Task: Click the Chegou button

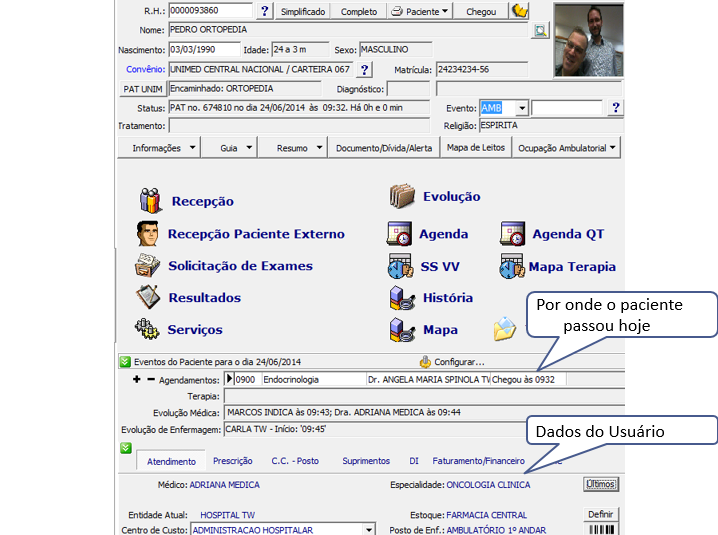Action: (481, 11)
